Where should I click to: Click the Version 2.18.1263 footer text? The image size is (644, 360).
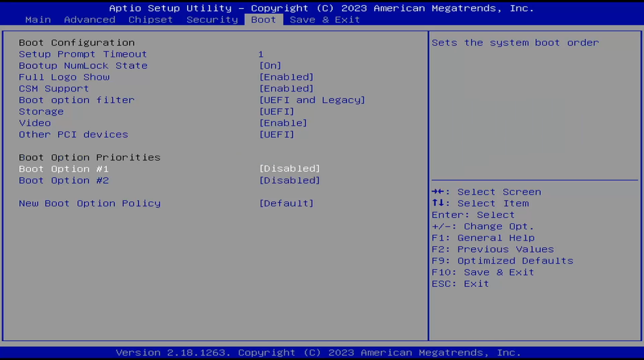click(318, 353)
